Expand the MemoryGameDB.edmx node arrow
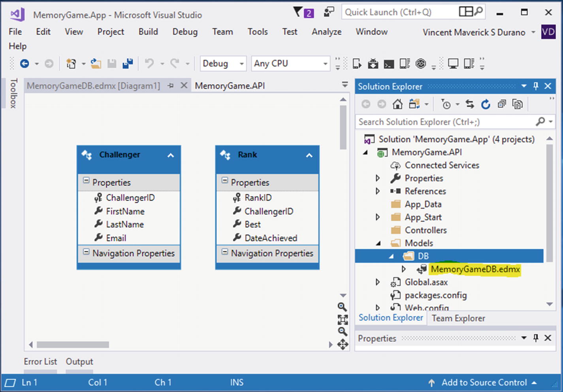563x392 pixels. (403, 269)
